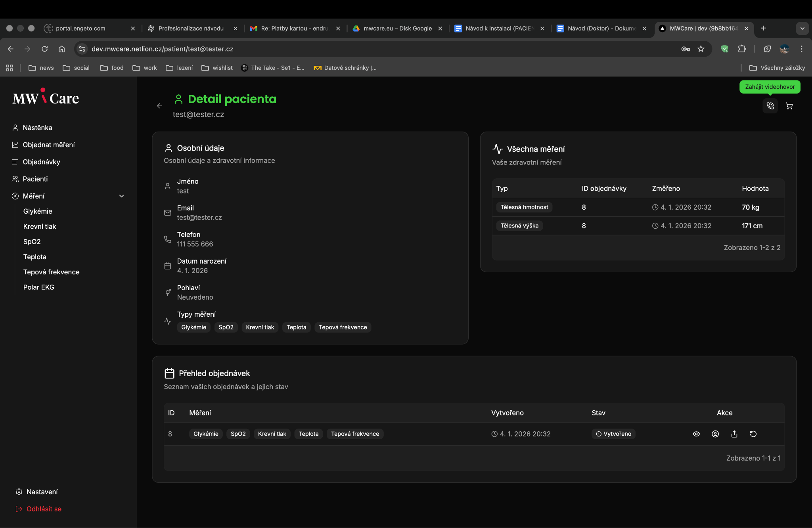This screenshot has width=812, height=528.
Task: Click the Odhlásit se logout link
Action: (x=44, y=509)
